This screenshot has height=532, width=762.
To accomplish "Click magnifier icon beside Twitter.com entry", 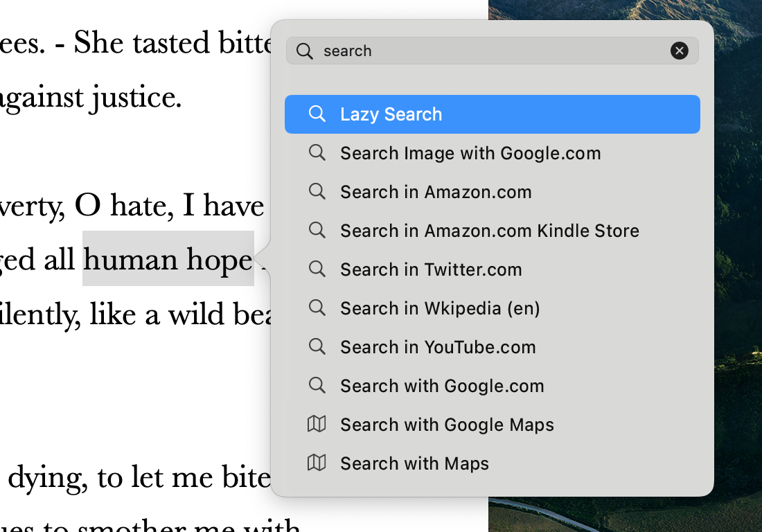I will (317, 269).
